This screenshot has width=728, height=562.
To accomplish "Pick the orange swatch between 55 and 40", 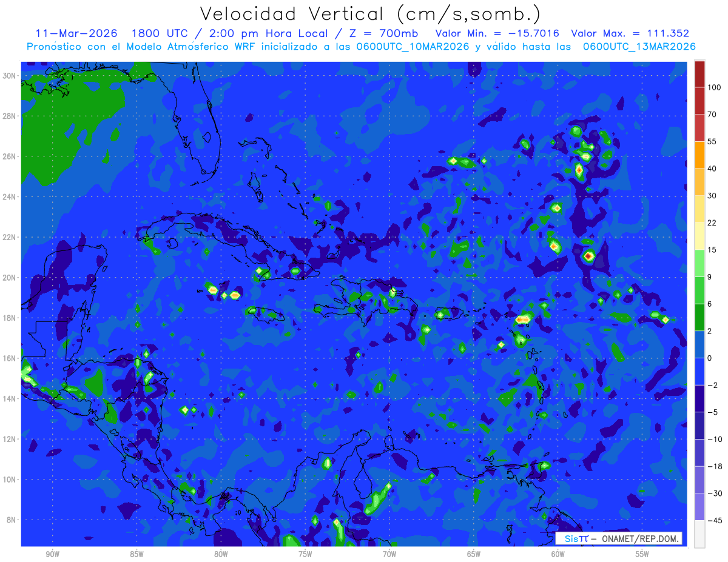I will pyautogui.click(x=699, y=155).
